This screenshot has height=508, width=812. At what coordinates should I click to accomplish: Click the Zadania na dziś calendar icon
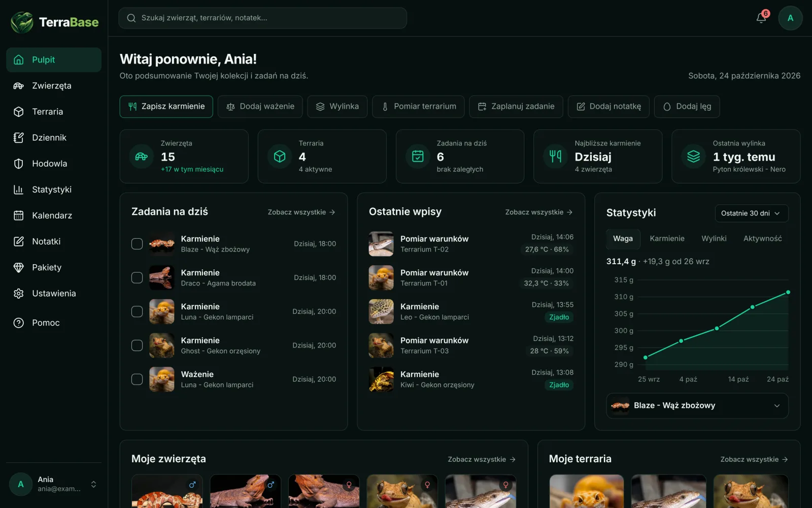(418, 156)
